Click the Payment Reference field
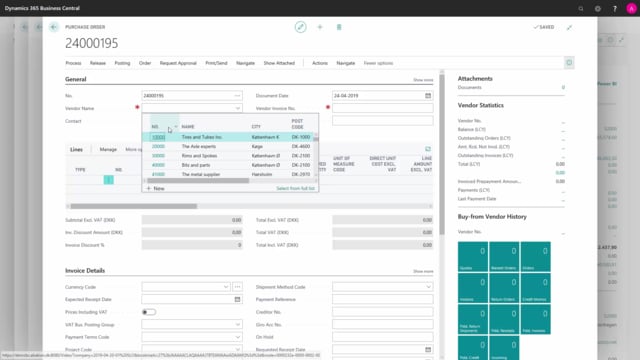 click(382, 299)
